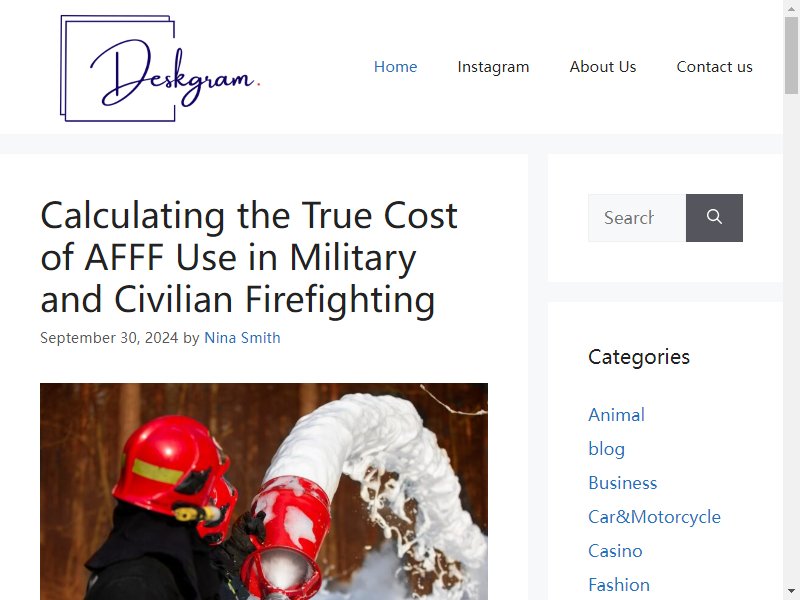Navigate to Contact us
This screenshot has width=800, height=600.
(x=714, y=67)
